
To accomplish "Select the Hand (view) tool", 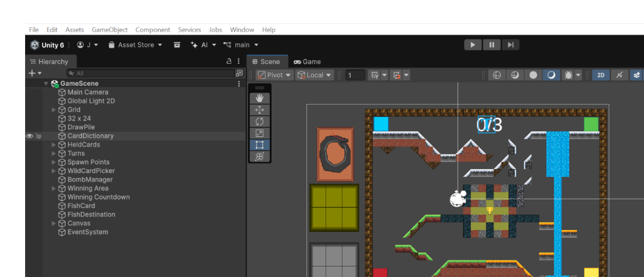I will (x=259, y=98).
